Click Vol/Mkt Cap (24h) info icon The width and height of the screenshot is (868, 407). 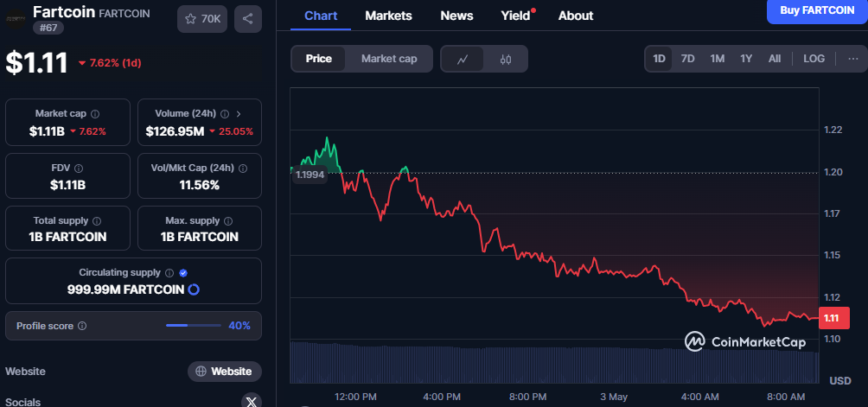coord(242,169)
